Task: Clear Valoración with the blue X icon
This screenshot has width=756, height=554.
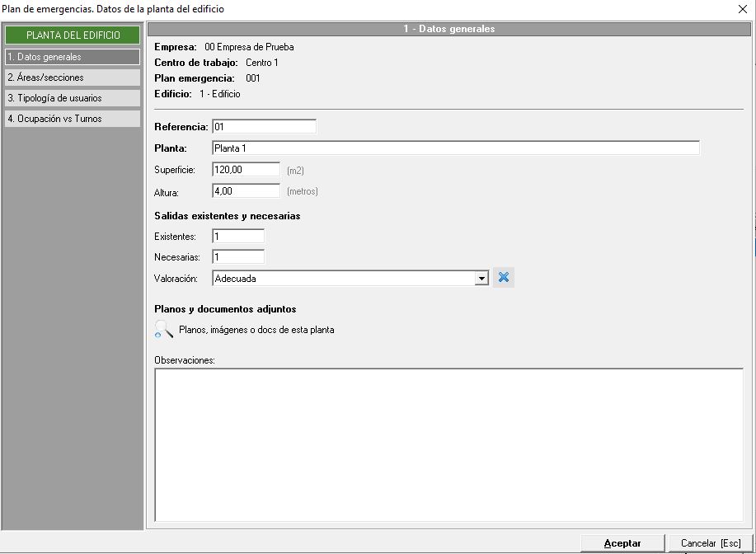Action: (504, 278)
